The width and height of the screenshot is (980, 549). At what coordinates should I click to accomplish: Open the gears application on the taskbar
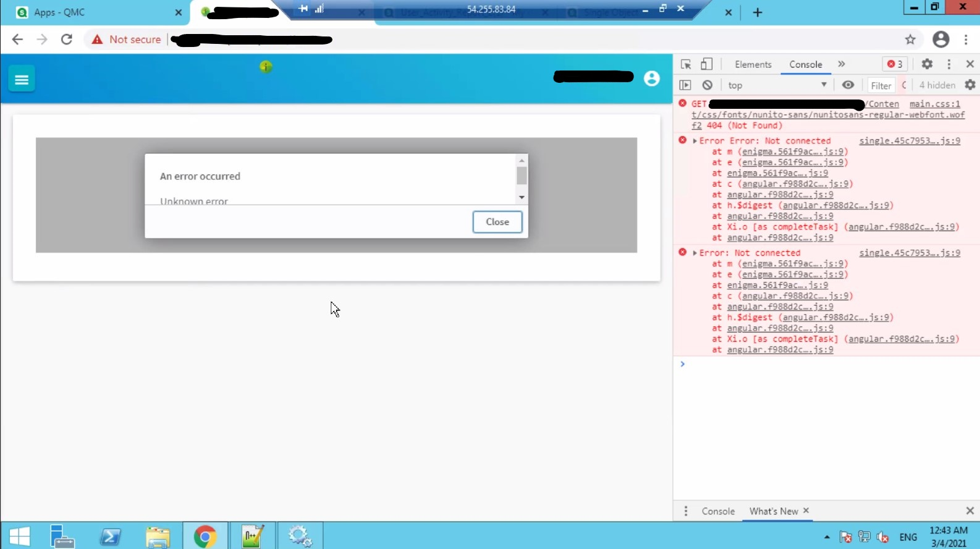(300, 536)
